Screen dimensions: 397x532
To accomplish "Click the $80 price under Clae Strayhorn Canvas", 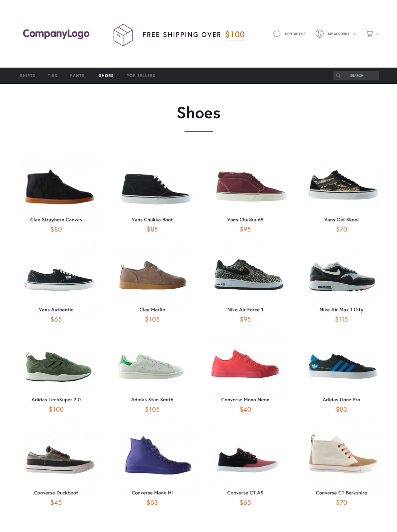I will (x=56, y=229).
